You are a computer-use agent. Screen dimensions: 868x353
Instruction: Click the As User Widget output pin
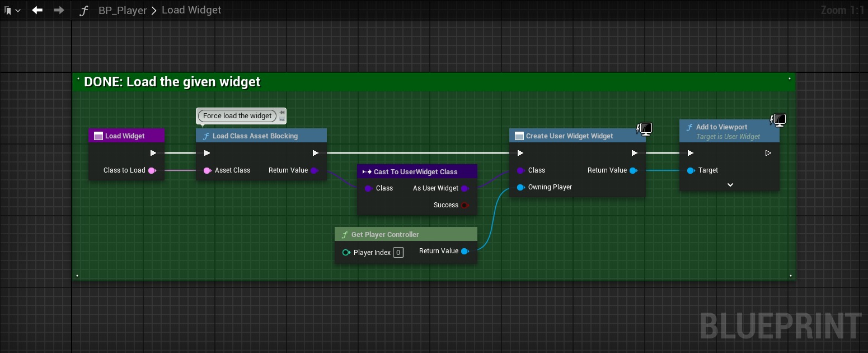tap(465, 188)
